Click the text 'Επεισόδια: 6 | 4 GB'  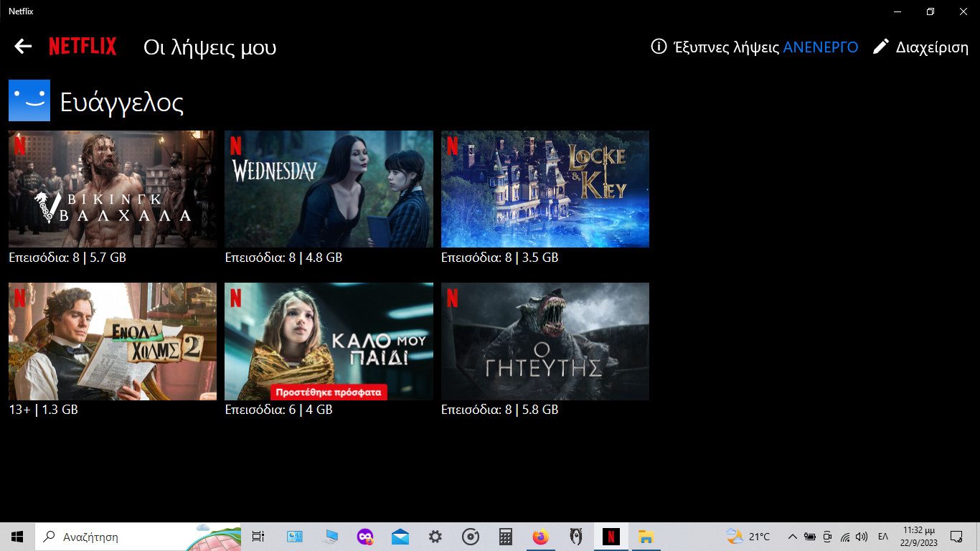coord(278,410)
